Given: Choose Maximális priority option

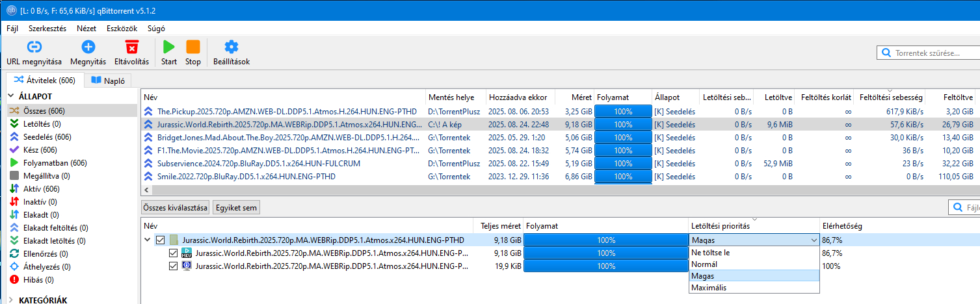Looking at the screenshot, I should [x=754, y=288].
